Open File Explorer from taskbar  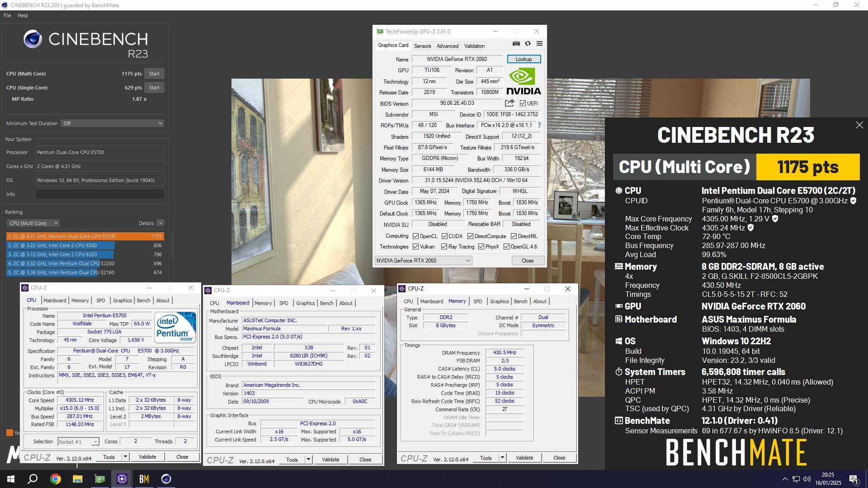77,479
